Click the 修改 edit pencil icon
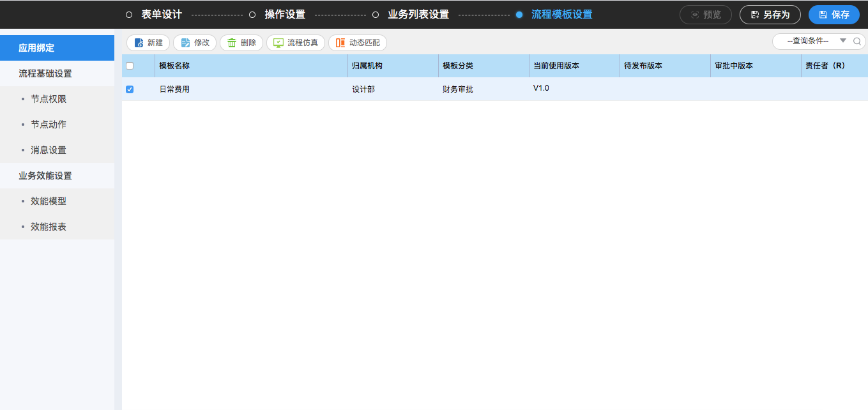868x410 pixels. (186, 43)
